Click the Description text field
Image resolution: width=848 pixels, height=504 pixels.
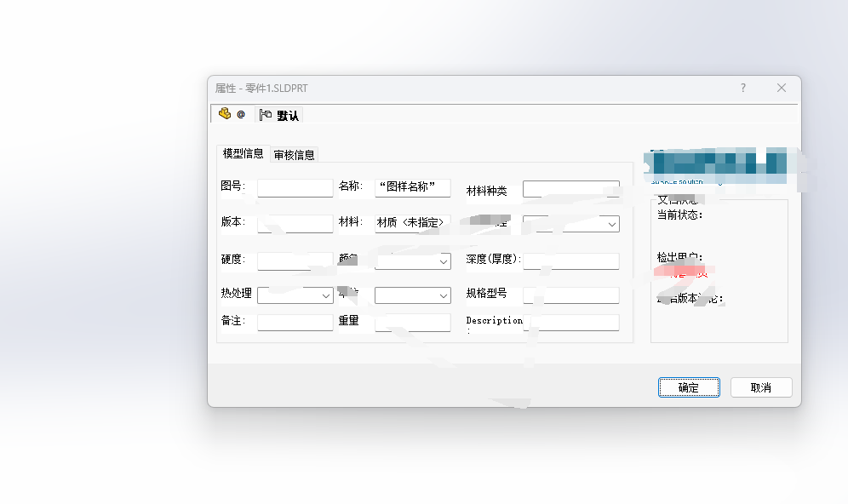pyautogui.click(x=570, y=323)
